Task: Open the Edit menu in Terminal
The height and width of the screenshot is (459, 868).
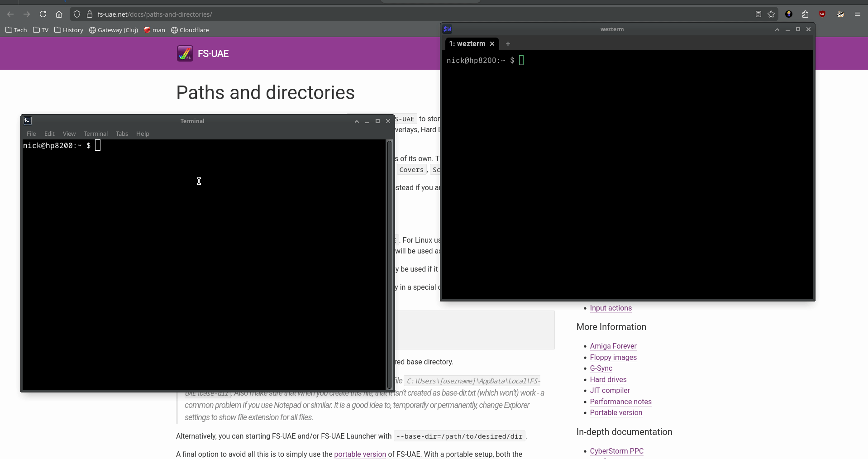Action: 49,134
